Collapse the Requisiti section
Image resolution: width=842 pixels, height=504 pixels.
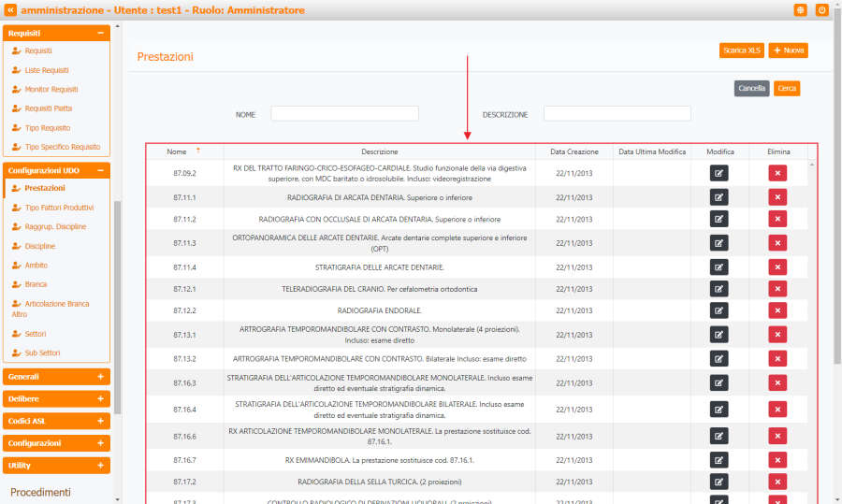tap(100, 33)
